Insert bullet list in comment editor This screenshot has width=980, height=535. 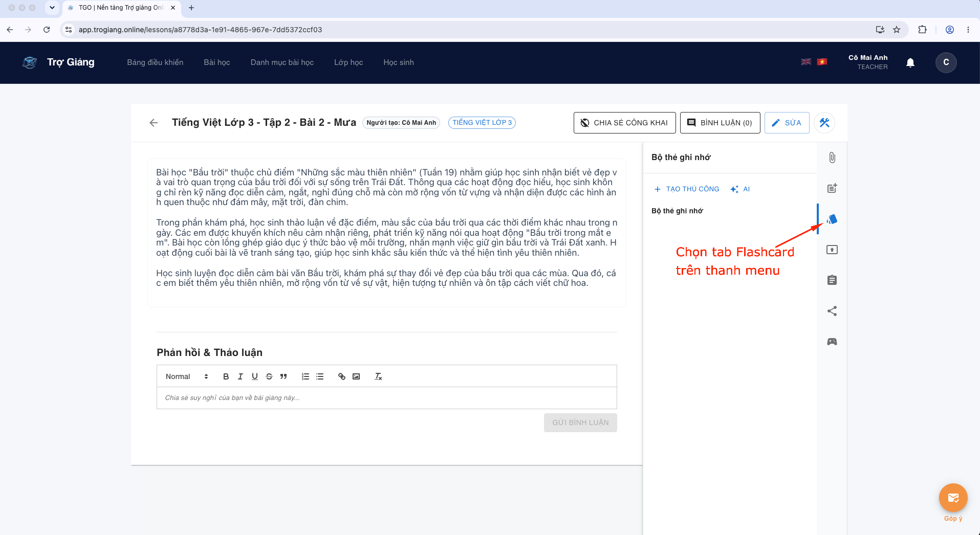point(320,376)
